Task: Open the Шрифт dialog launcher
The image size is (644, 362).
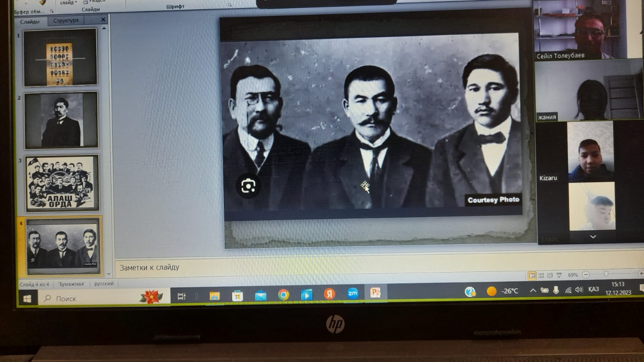Action: (x=229, y=6)
